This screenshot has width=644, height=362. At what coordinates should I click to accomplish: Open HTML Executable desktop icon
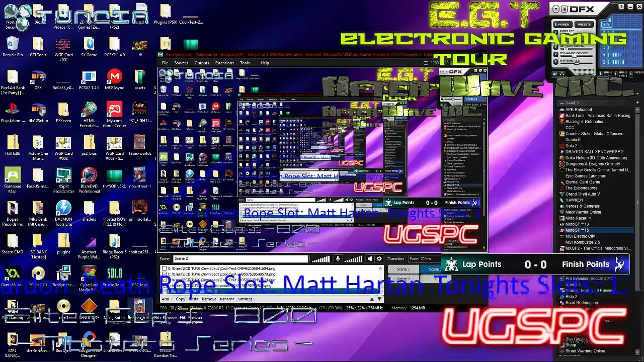click(x=89, y=115)
